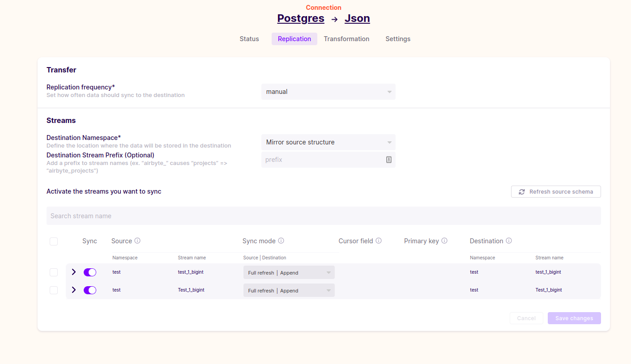This screenshot has height=364, width=631.
Task: Check the select-all streams checkbox
Action: coord(54,241)
